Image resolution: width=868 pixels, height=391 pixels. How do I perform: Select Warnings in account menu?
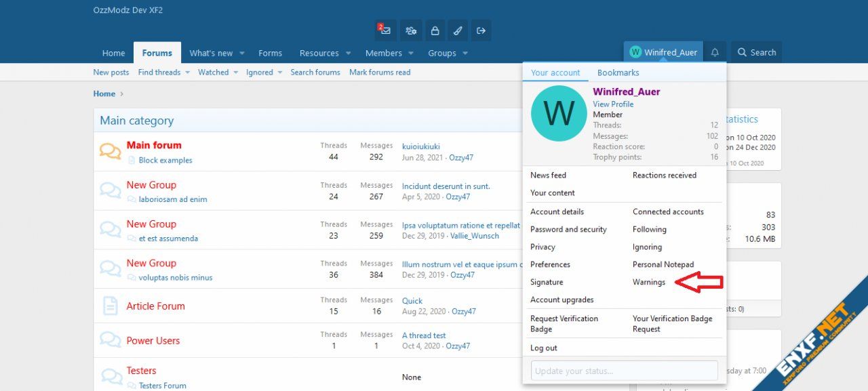[x=649, y=282]
